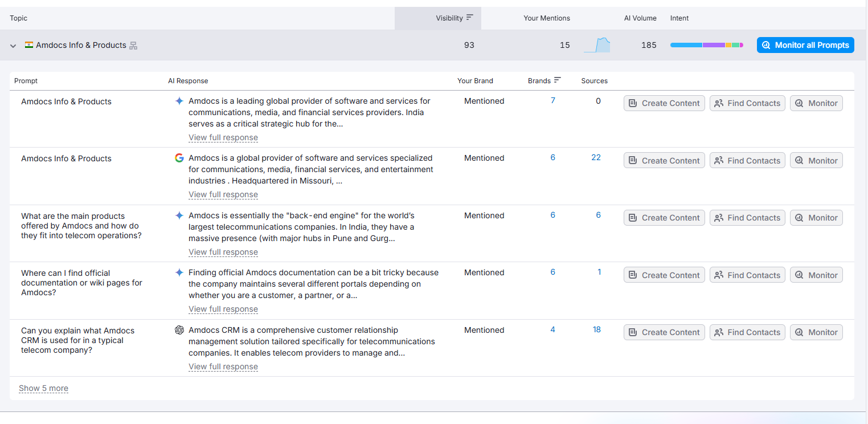Screen dimensions: 868x424
Task: Create Content for the 'main products offered by Amdocs' prompt
Action: point(664,218)
